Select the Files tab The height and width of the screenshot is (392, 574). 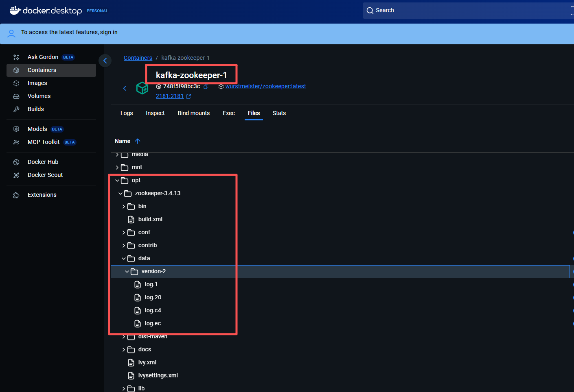tap(254, 113)
